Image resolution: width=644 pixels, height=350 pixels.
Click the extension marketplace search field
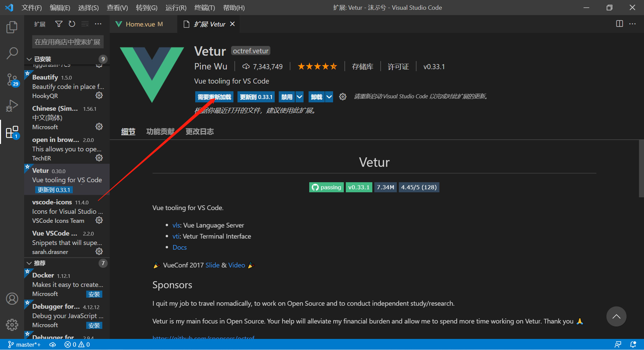point(67,42)
